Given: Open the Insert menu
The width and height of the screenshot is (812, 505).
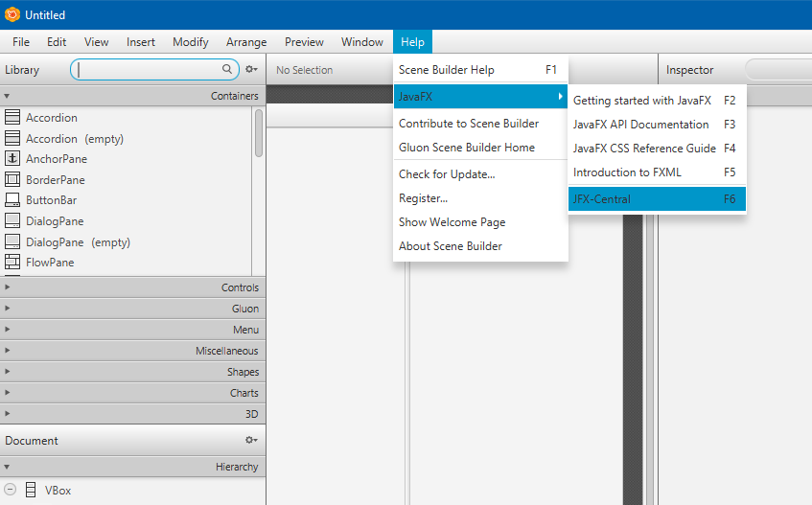Looking at the screenshot, I should pos(140,42).
